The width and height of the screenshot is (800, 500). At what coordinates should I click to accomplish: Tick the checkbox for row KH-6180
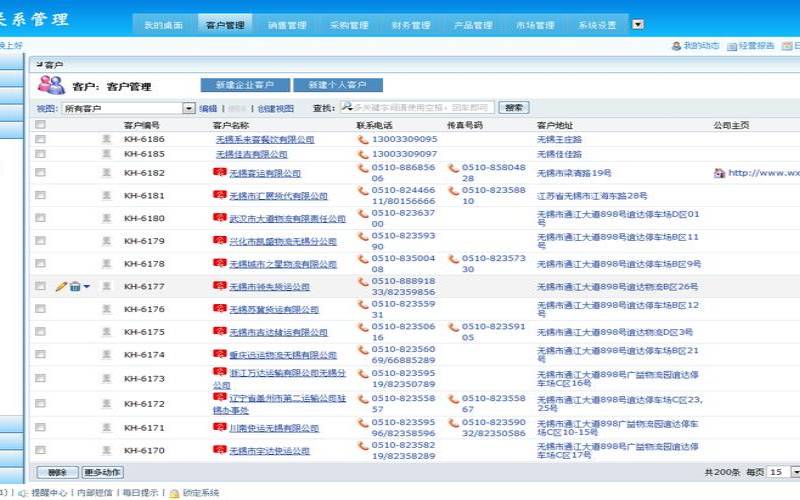pos(40,218)
